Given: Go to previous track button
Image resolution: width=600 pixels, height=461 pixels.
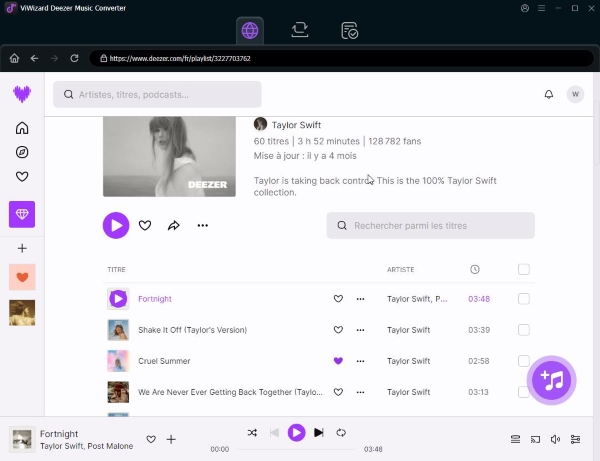Looking at the screenshot, I should (x=274, y=433).
